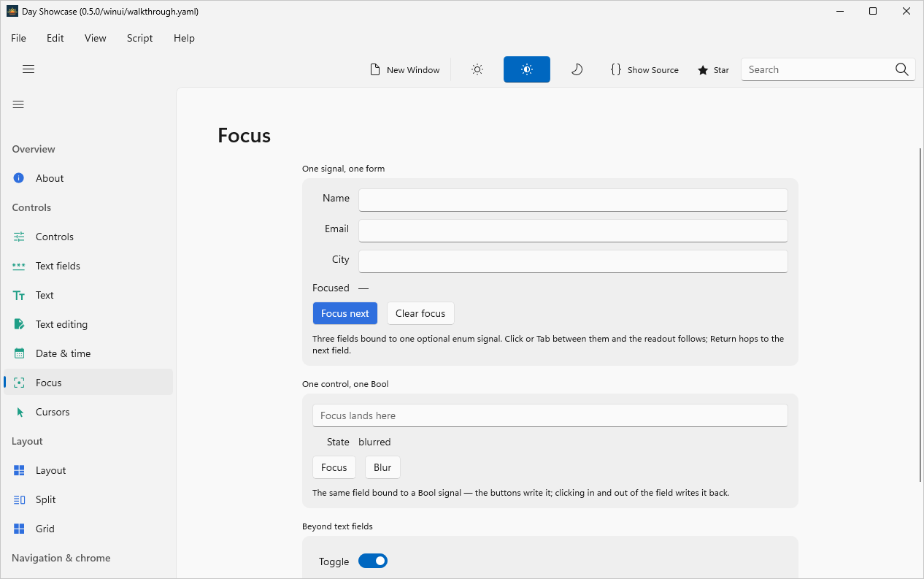Switch to dark theme moon icon
Image resolution: width=924 pixels, height=579 pixels.
pos(577,69)
